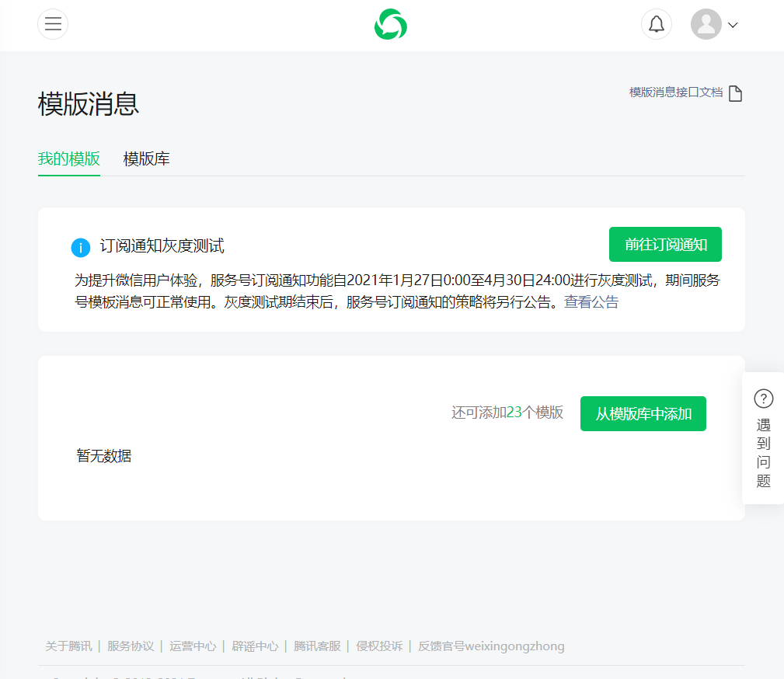Open notifications bell icon

point(657,24)
